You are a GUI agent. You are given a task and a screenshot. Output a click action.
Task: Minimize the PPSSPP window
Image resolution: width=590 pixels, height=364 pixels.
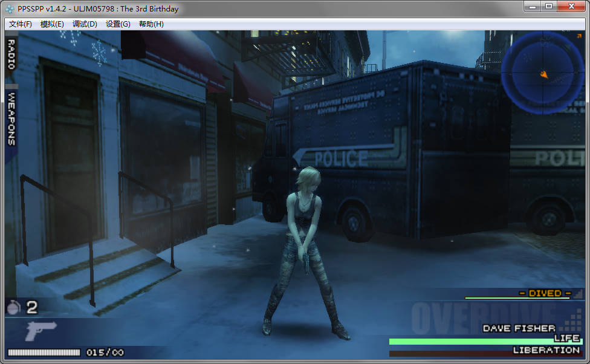[x=533, y=7]
